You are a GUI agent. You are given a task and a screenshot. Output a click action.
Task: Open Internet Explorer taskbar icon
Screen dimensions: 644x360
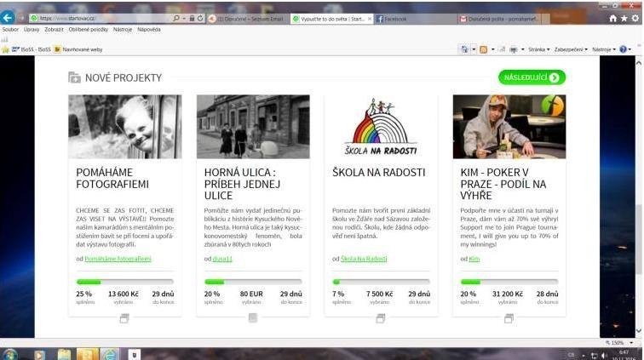[x=109, y=355]
